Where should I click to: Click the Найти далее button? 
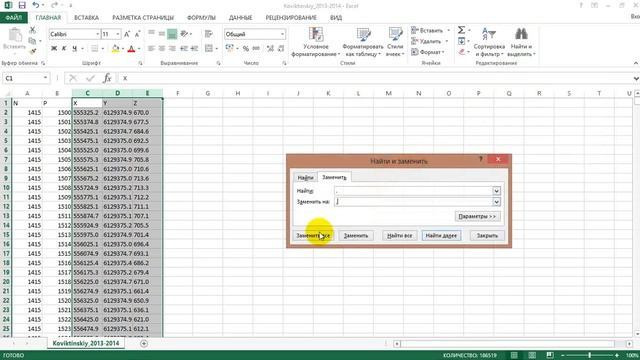[x=441, y=236]
